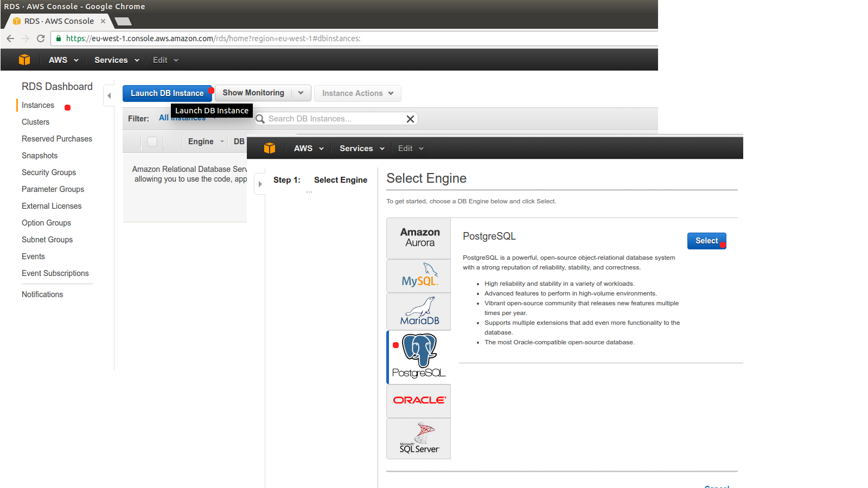
Task: Open a new browser tab
Action: tap(123, 21)
